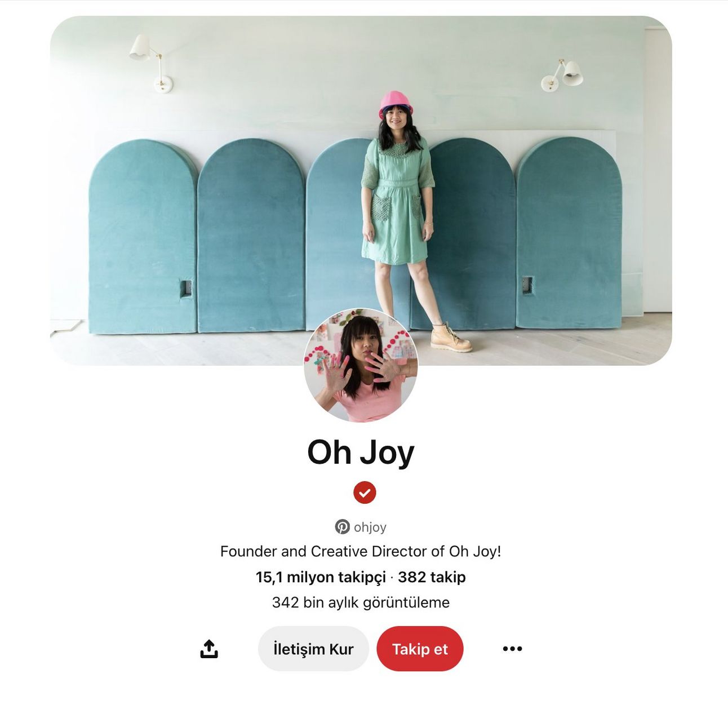Click the pink hat in the cover image
Screen dimensions: 728x723
click(x=395, y=103)
